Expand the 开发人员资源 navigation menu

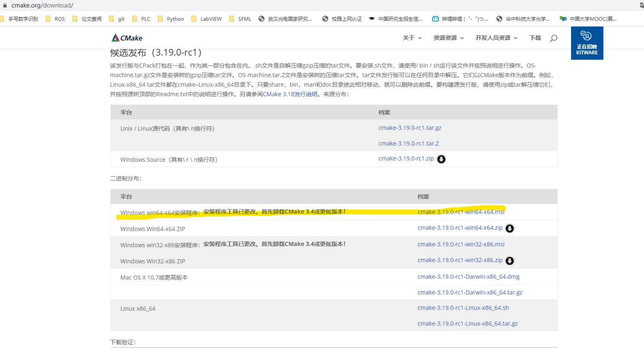[x=496, y=38]
